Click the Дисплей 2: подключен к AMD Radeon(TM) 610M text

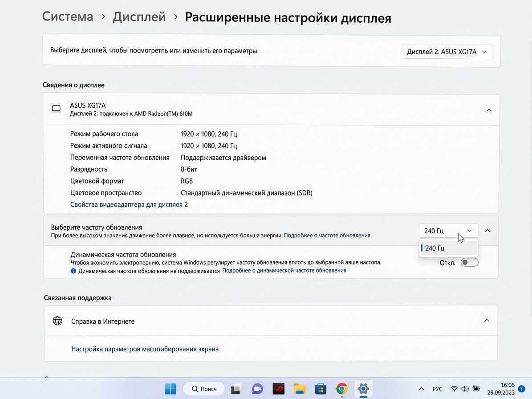(131, 114)
